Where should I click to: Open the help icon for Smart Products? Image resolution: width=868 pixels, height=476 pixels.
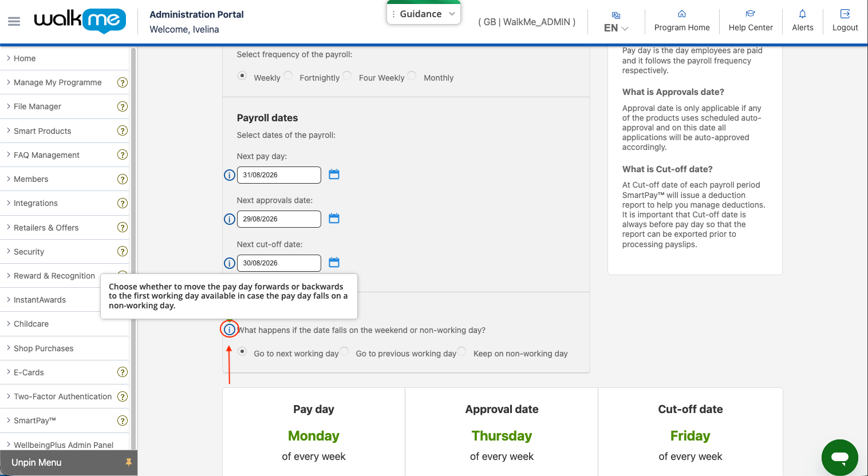click(123, 130)
